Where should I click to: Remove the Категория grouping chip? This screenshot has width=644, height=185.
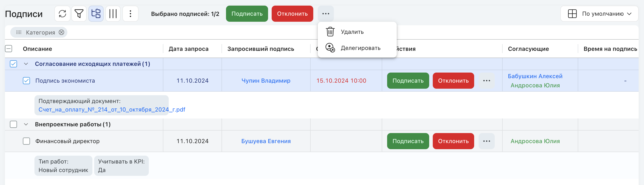tap(62, 32)
